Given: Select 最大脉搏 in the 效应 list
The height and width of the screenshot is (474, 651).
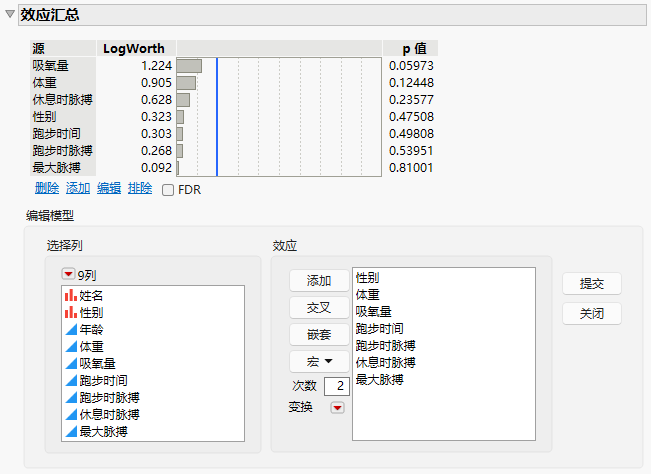Looking at the screenshot, I should [379, 380].
